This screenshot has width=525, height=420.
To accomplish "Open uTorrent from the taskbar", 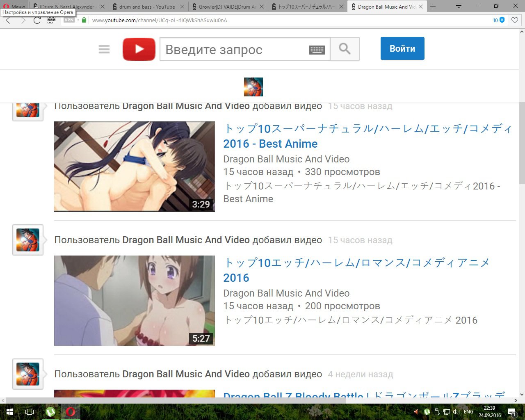I will point(50,412).
